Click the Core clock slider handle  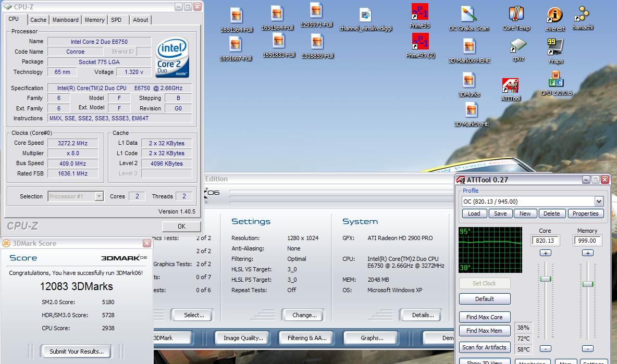point(546,279)
